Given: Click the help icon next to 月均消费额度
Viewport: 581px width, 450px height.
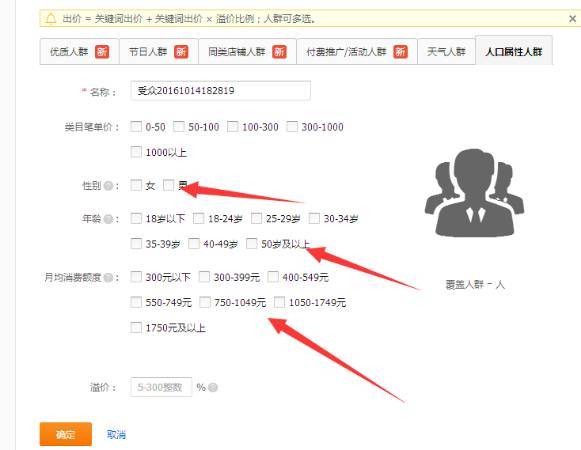Looking at the screenshot, I should point(108,277).
